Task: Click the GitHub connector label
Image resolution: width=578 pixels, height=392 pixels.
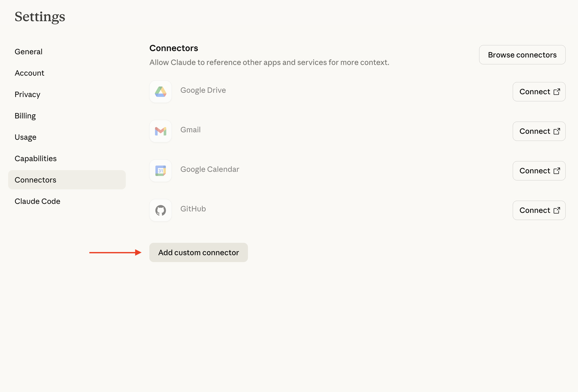Action: (x=193, y=209)
